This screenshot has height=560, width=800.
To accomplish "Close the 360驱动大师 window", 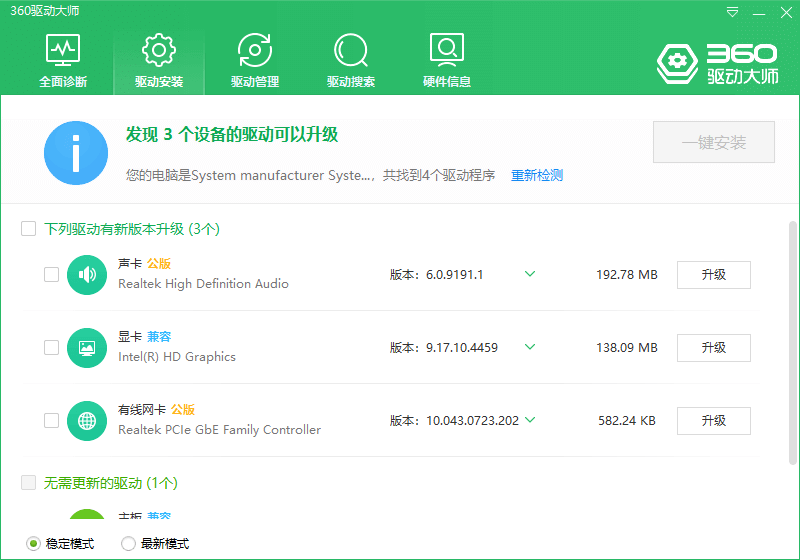I will [786, 12].
